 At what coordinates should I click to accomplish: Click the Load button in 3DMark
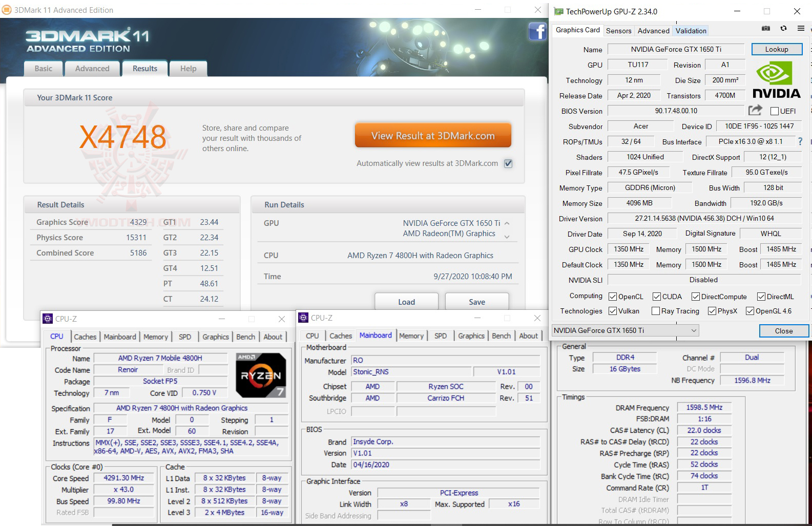(407, 302)
